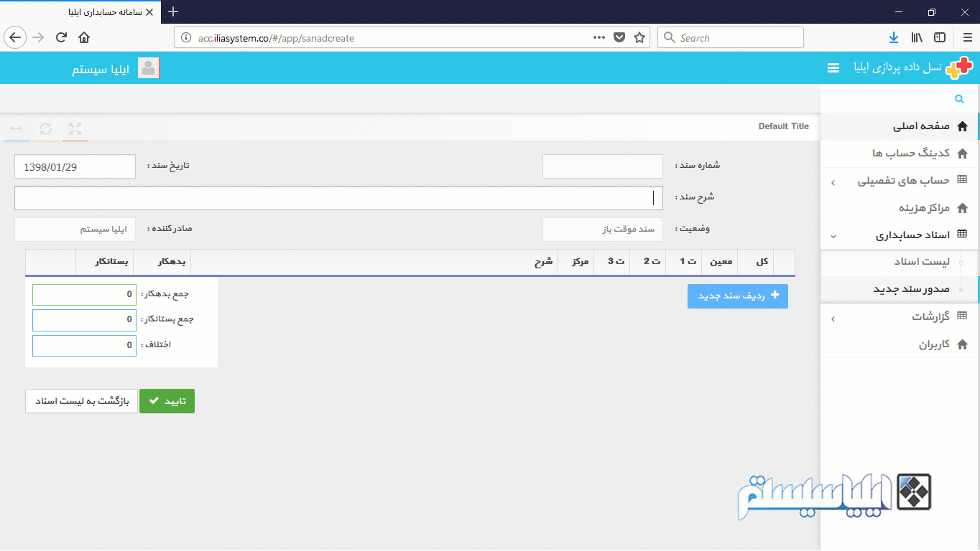The image size is (980, 551).
Task: Click the red and yellow plus logo
Action: tap(959, 67)
